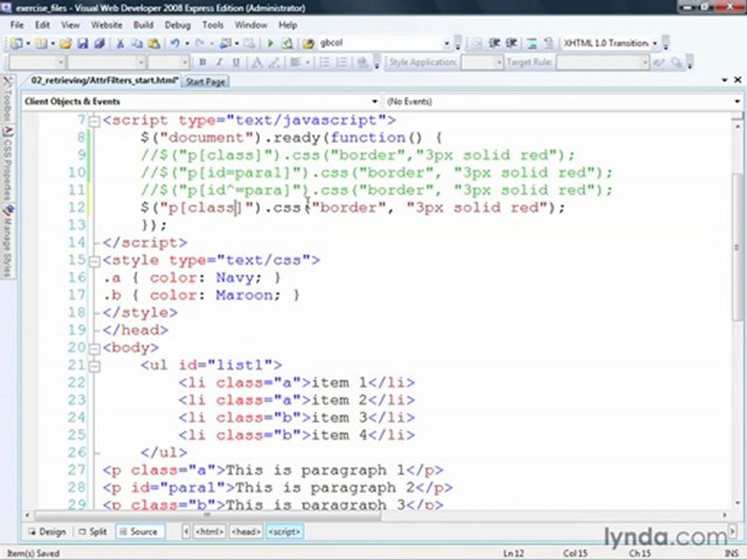Click the Copy toolbar icon
Viewport: 747px width, 560px height.
(x=137, y=44)
